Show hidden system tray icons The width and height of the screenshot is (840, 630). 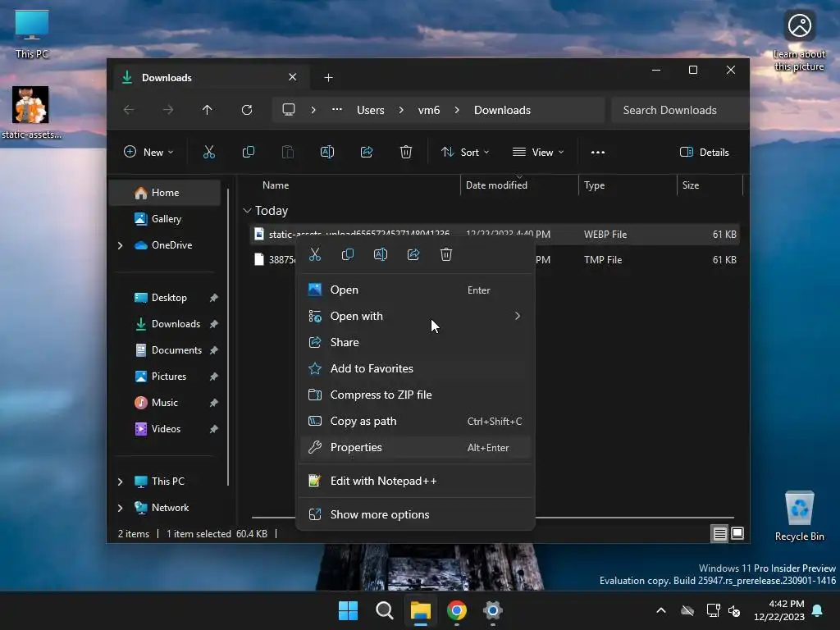(661, 610)
